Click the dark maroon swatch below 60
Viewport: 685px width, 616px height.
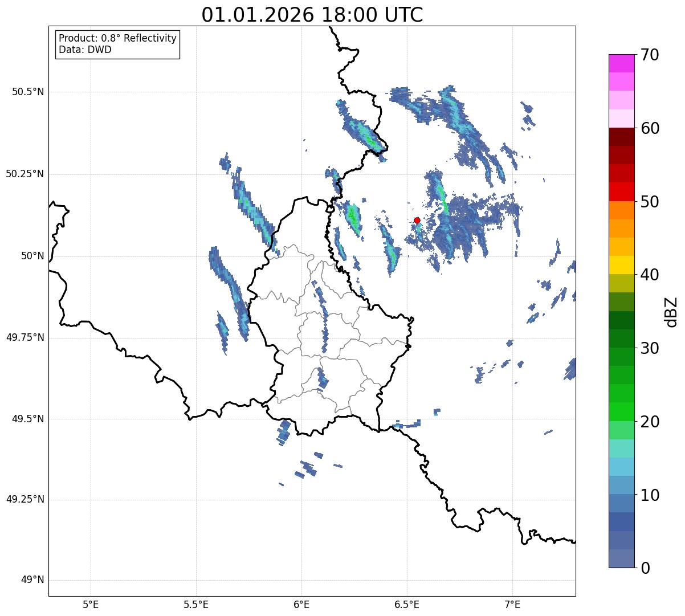[x=621, y=137]
